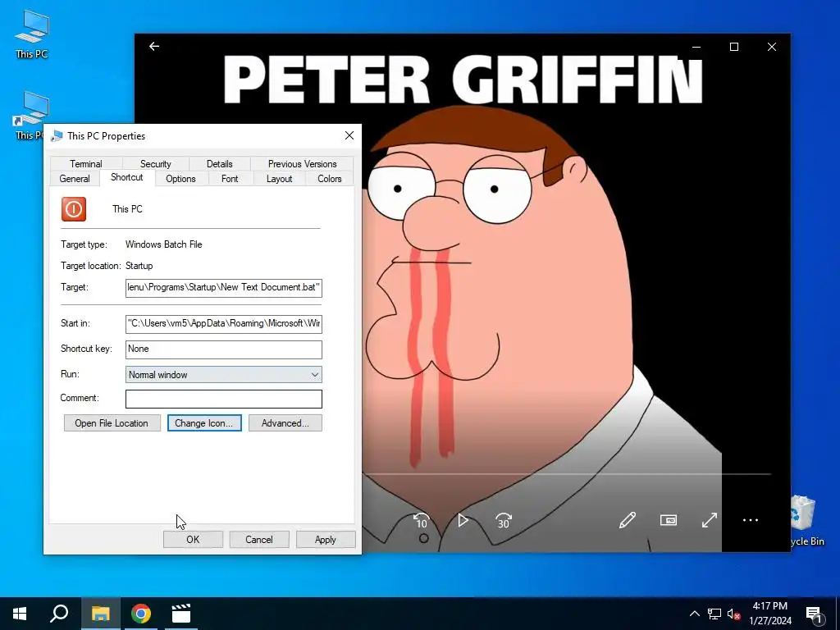Close the This PC Properties dialog
Image resolution: width=840 pixels, height=630 pixels.
pos(349,135)
